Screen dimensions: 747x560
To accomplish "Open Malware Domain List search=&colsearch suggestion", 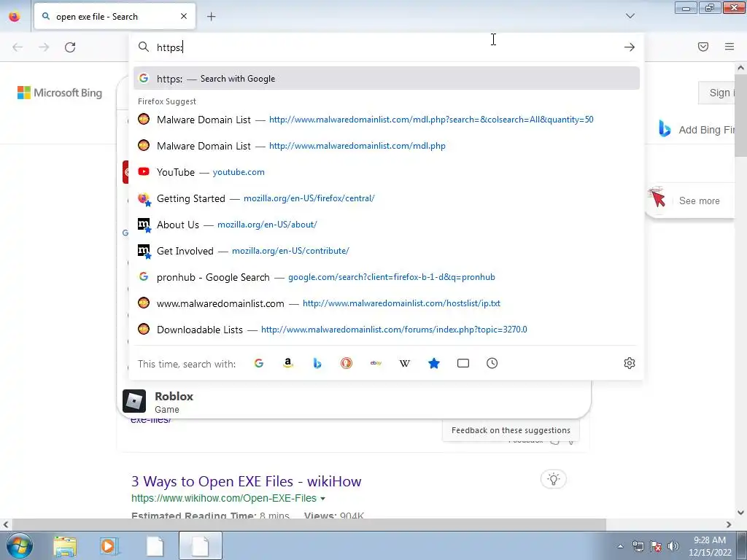I will click(x=387, y=120).
